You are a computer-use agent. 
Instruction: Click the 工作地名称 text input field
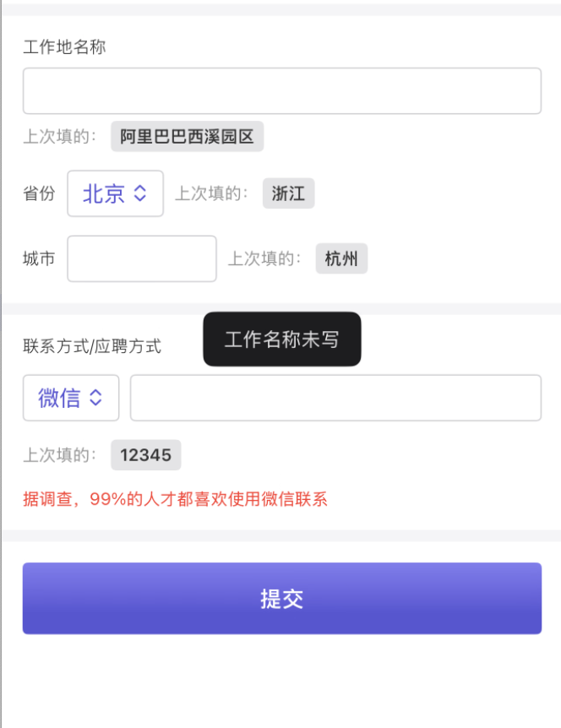coord(281,91)
